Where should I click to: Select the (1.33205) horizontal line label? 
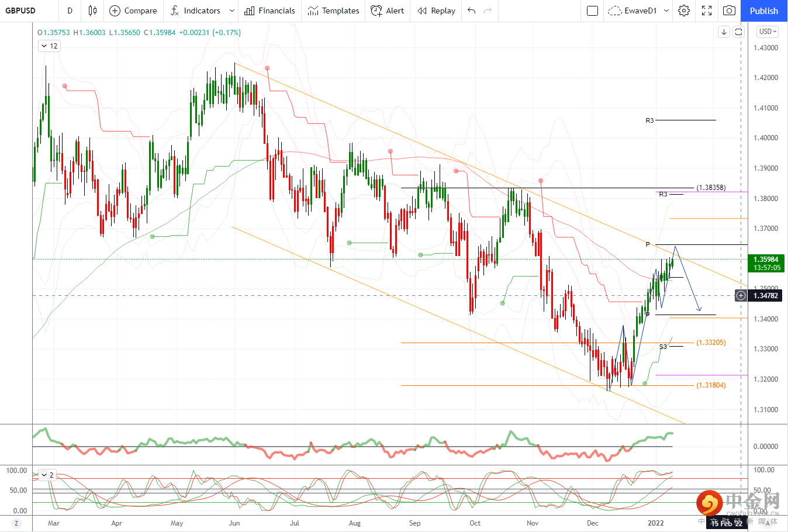pos(711,343)
